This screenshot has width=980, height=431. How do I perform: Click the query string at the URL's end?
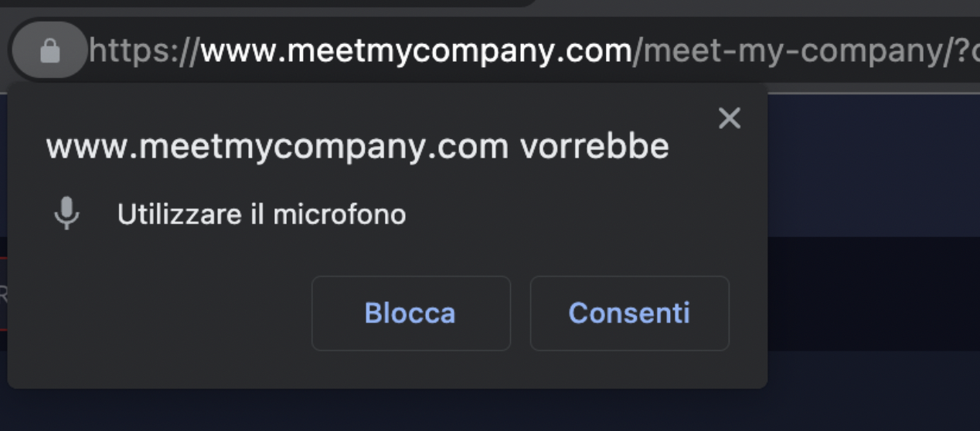coord(966,51)
